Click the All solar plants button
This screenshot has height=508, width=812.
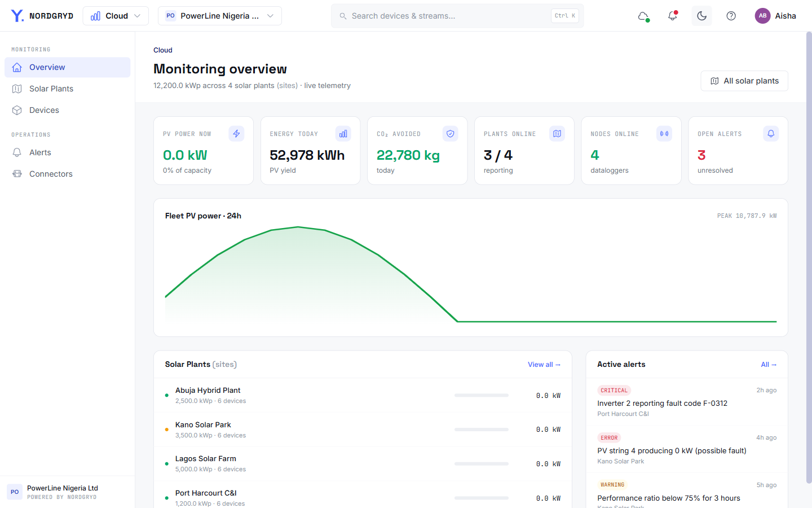tap(744, 81)
